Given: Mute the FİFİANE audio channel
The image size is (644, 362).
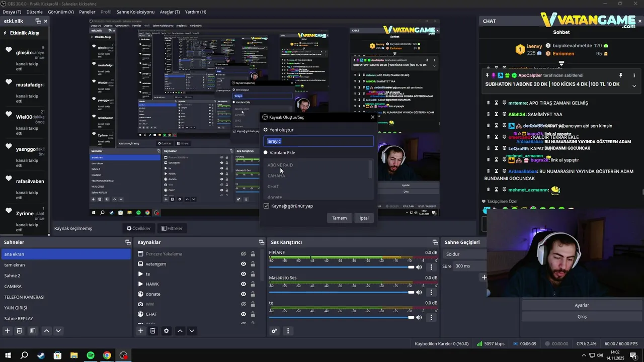Looking at the screenshot, I should click(419, 267).
